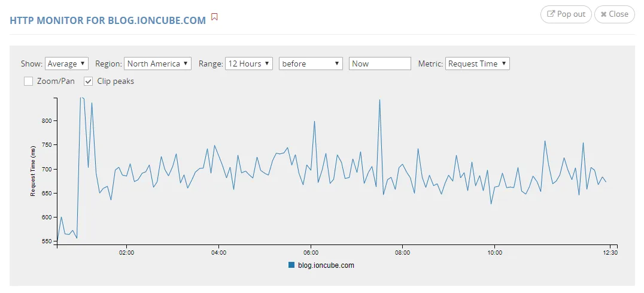Image resolution: width=644 pixels, height=293 pixels.
Task: Click the HTTP Monitor for blog.ioncube.com heading
Action: coord(108,20)
